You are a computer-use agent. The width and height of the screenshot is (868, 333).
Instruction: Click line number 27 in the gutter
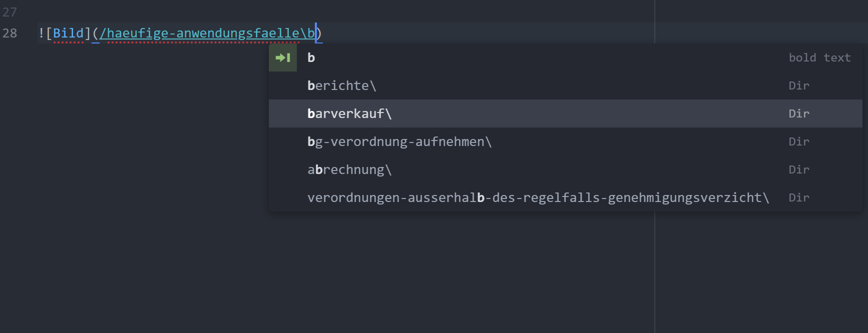(10, 12)
